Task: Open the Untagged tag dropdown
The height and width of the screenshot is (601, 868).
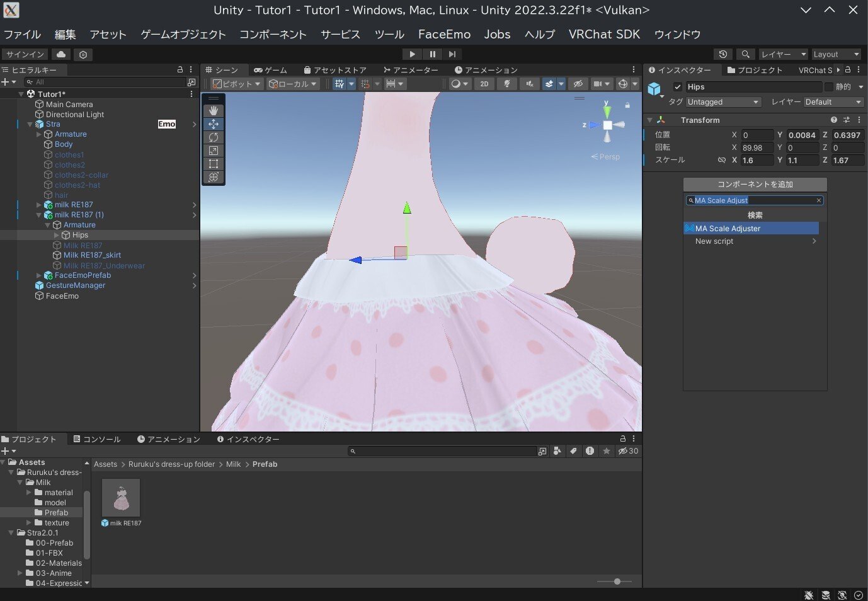Action: click(x=722, y=101)
